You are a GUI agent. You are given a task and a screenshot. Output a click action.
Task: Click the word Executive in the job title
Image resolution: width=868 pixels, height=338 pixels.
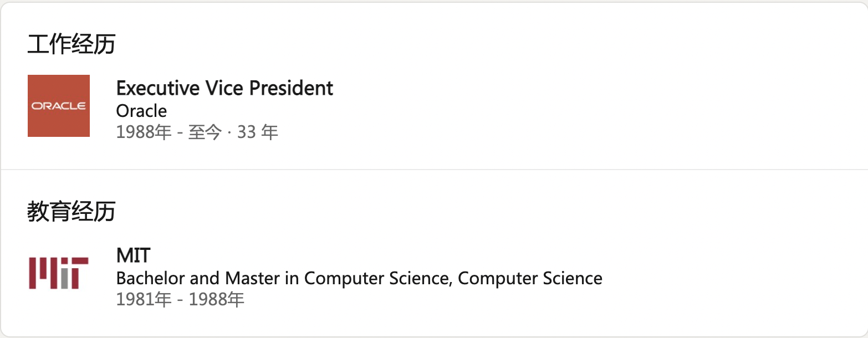[157, 88]
